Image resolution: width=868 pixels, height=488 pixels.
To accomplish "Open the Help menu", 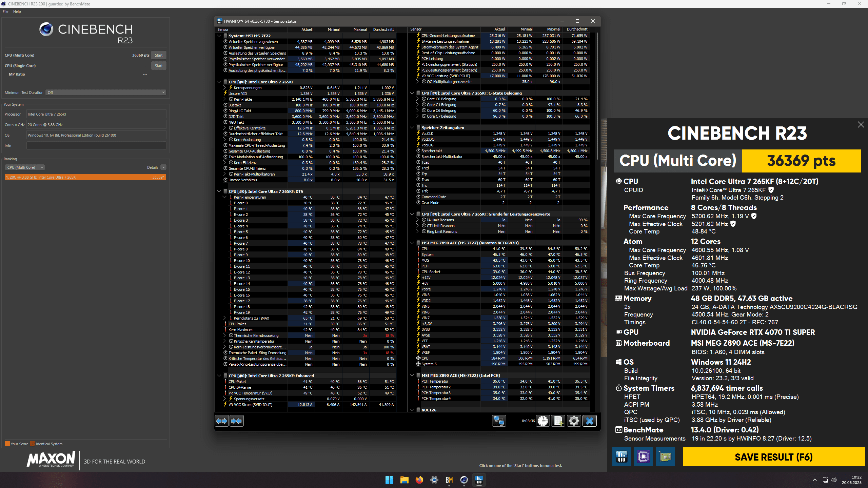I will click(17, 12).
